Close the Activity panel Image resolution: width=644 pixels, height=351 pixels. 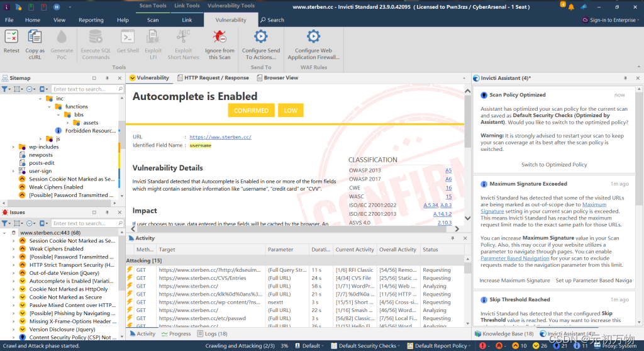click(465, 238)
